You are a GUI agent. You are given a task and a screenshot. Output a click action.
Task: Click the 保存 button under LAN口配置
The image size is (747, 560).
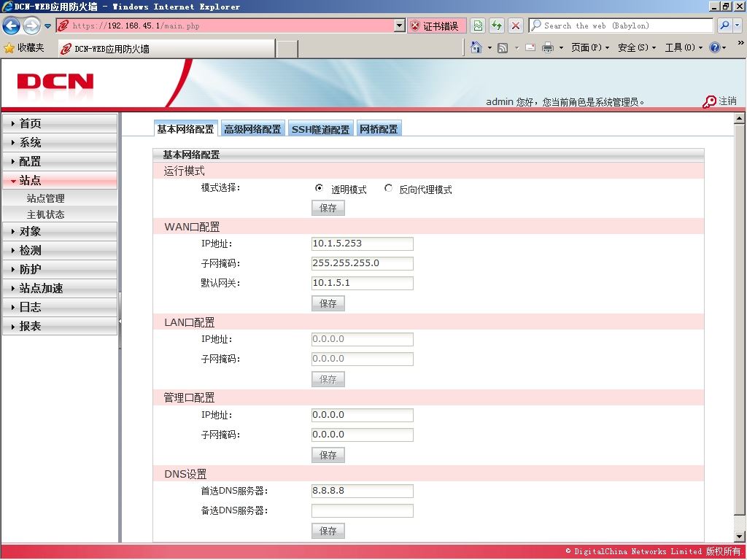click(328, 379)
